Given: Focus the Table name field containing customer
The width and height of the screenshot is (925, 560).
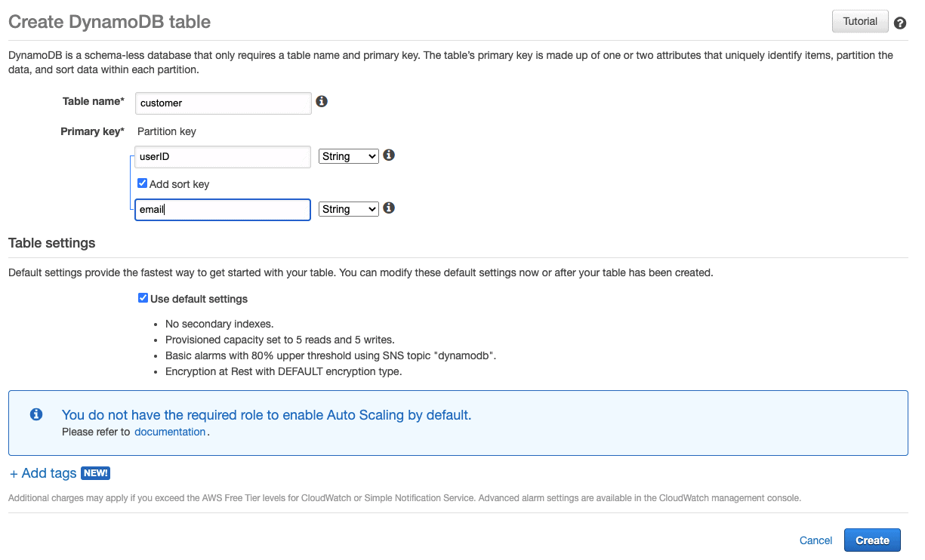Looking at the screenshot, I should [223, 103].
